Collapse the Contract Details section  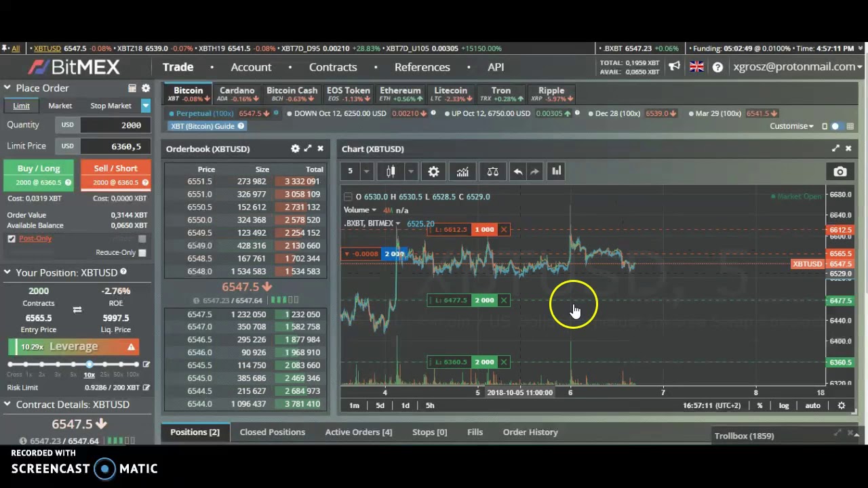[x=7, y=405]
